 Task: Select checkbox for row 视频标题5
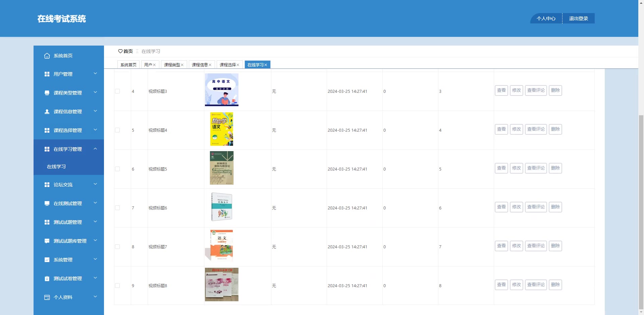point(117,169)
